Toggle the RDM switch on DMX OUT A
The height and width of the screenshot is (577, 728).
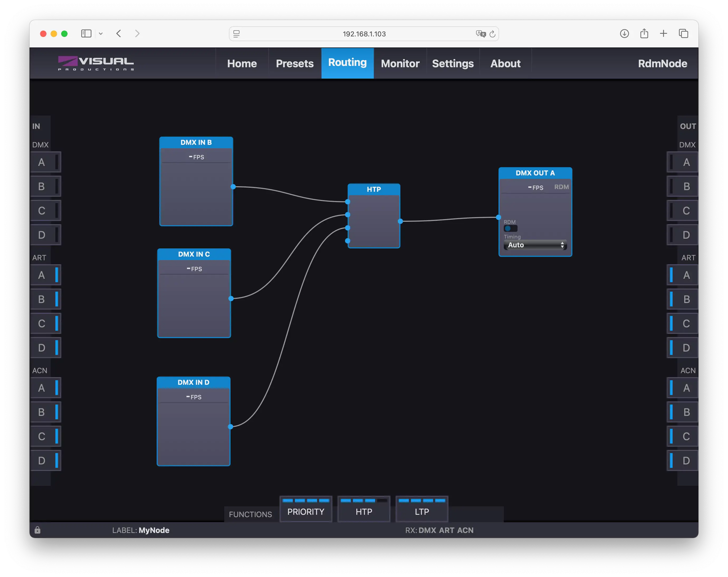[510, 228]
